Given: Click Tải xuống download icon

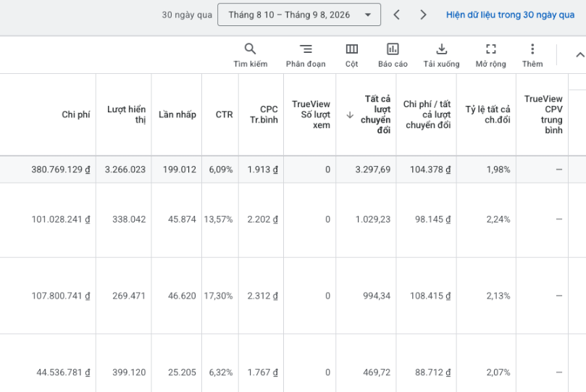Looking at the screenshot, I should (441, 49).
